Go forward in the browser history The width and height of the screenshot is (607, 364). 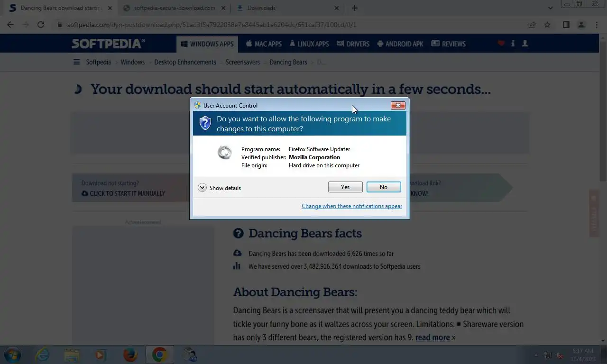(26, 25)
